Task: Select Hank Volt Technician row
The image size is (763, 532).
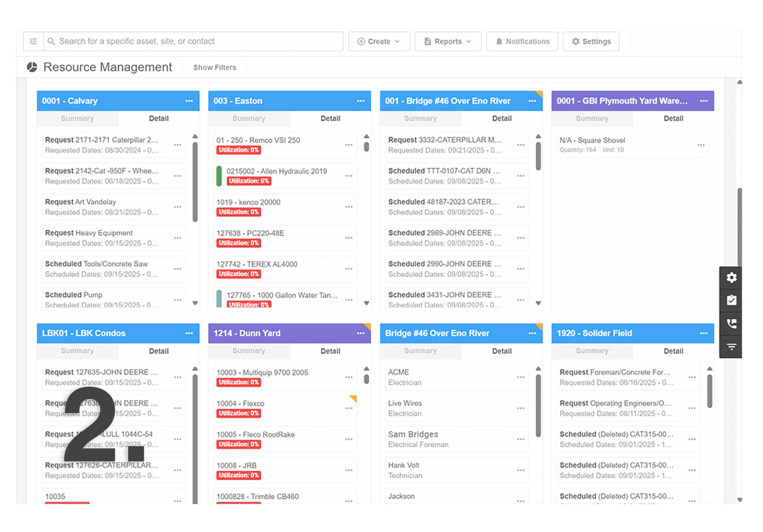Action: pos(457,471)
